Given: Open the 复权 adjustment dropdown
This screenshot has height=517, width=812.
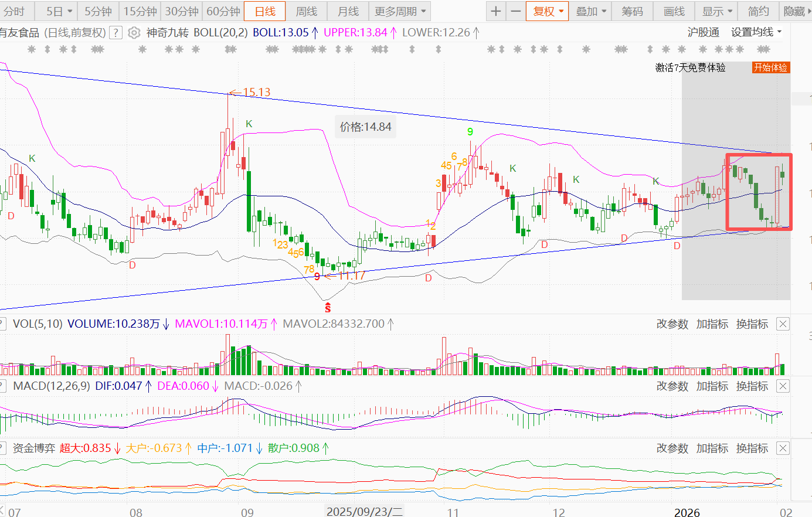Looking at the screenshot, I should (548, 11).
